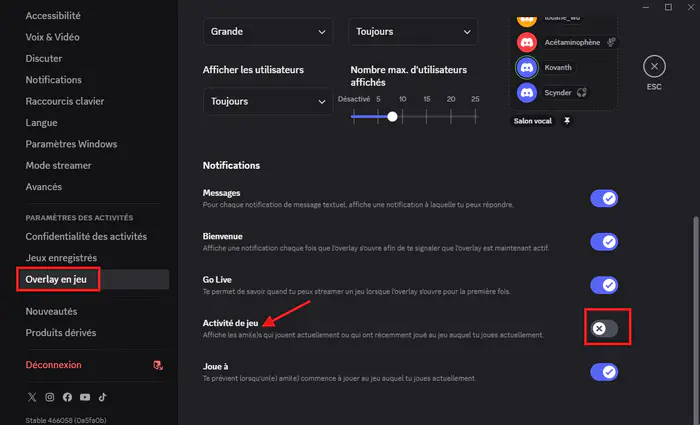Click the pin icon next to Salon vocal
Image resolution: width=700 pixels, height=425 pixels.
click(x=567, y=121)
